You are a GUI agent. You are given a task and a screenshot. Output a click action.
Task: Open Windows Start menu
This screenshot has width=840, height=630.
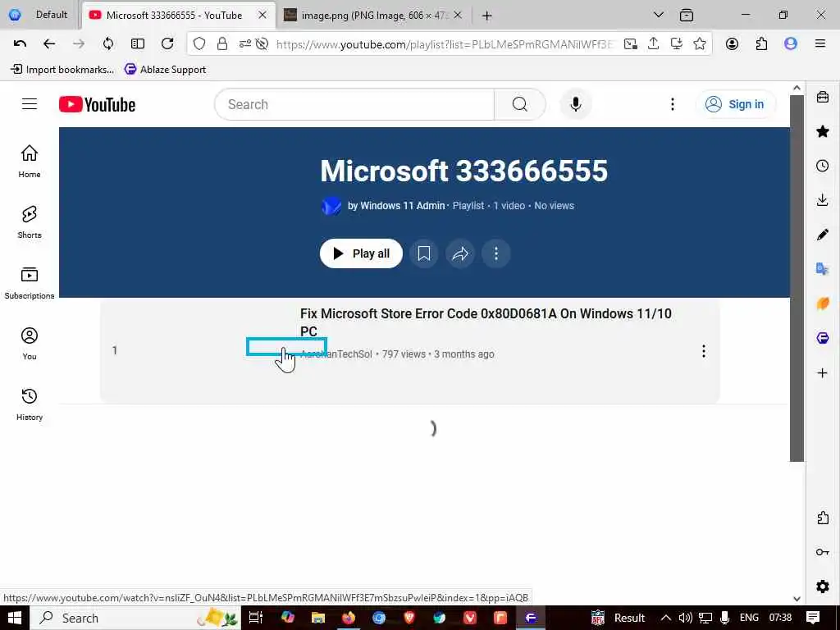(x=14, y=618)
